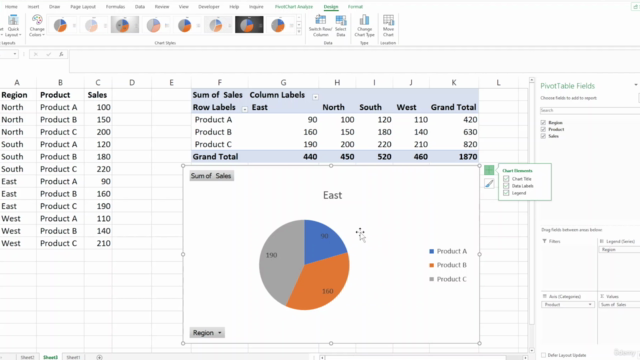Screen dimensions: 640x360
Task: Uncheck Data Labels in Chart Elements
Action: click(x=506, y=186)
